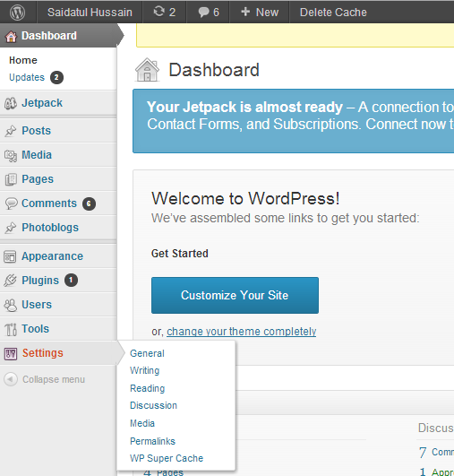Click the Tools icon in sidebar

coord(11,329)
